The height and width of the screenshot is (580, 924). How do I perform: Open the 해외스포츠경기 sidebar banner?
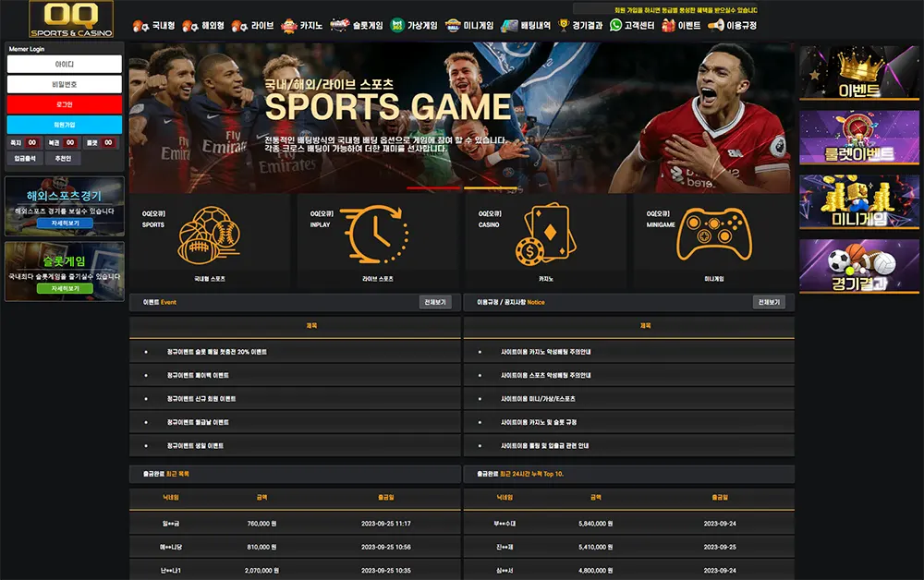coord(65,206)
